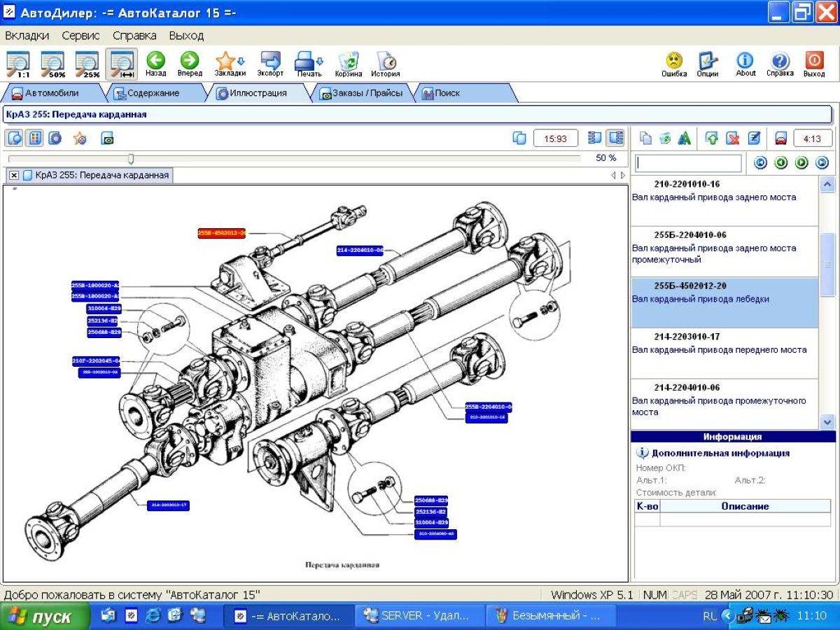The height and width of the screenshot is (630, 840).
Task: Set zoom to 50% scale
Action: [x=53, y=64]
